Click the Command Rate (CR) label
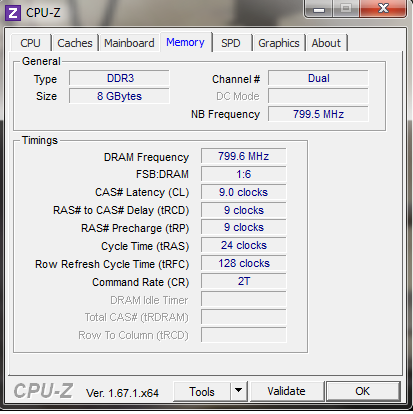Screen dimensions: 413x414 pos(141,282)
